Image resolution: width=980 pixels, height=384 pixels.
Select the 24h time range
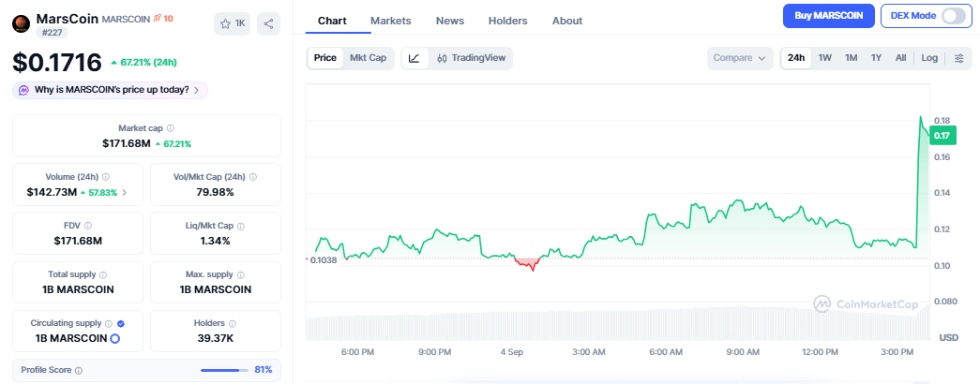[x=796, y=58]
